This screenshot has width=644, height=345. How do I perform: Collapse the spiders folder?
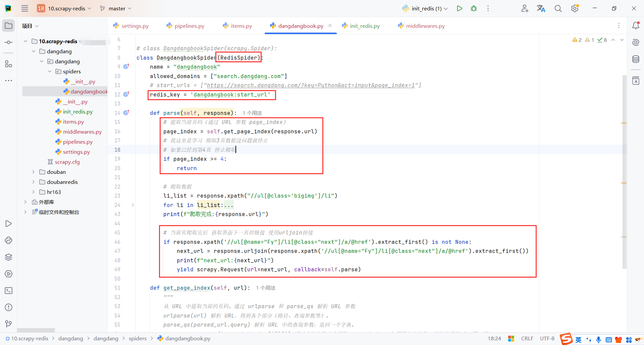pyautogui.click(x=50, y=71)
